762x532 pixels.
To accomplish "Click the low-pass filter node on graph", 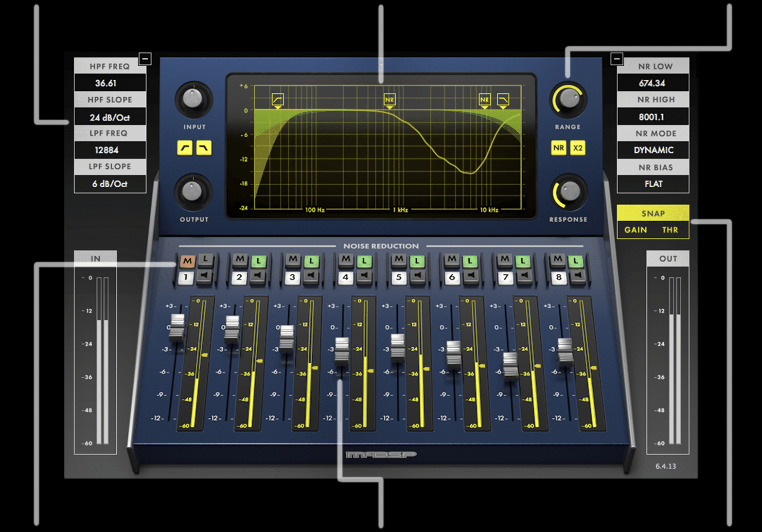I will (x=503, y=100).
